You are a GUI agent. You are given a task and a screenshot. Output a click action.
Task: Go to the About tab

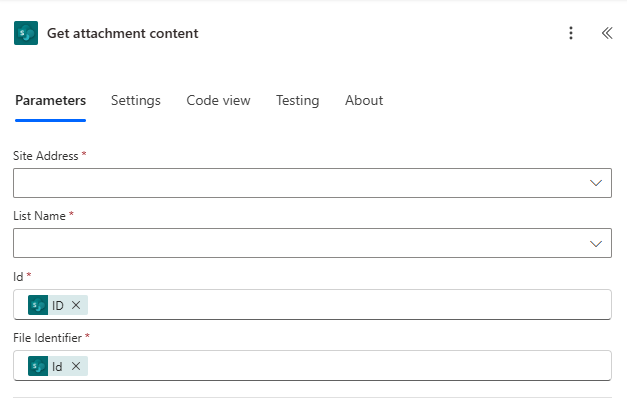click(364, 101)
